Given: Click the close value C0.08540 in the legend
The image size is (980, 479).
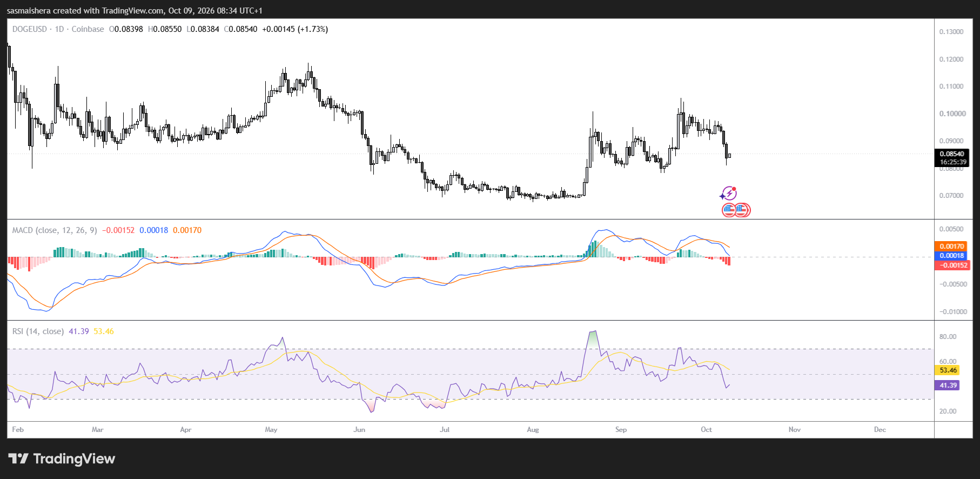Looking at the screenshot, I should (241, 29).
